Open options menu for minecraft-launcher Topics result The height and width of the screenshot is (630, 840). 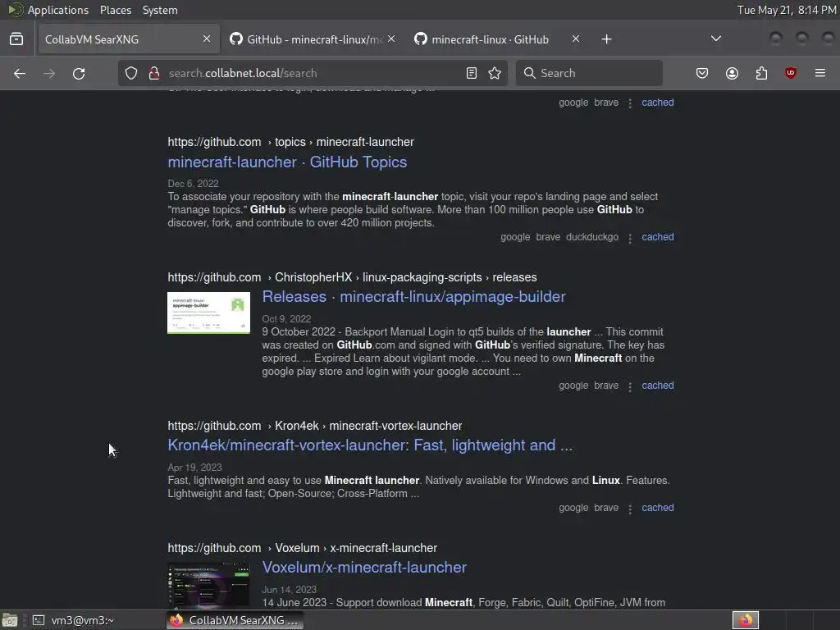tap(630, 238)
